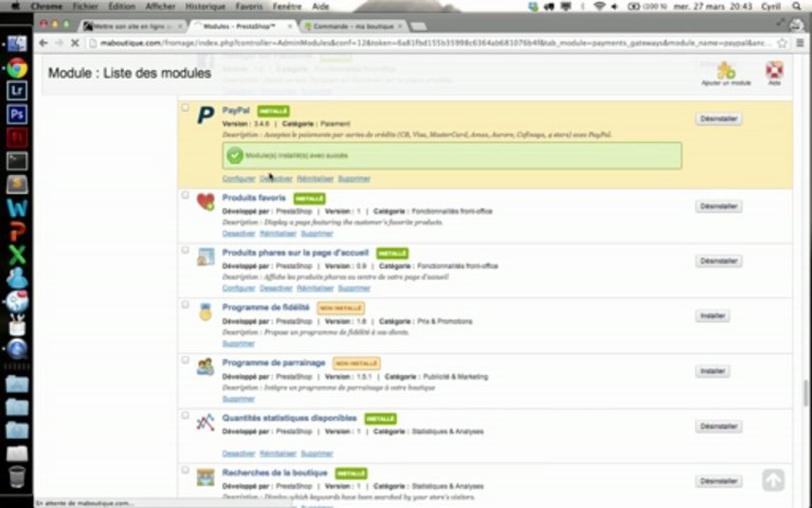Click Désinstaller for Produits phares
Image resolution: width=812 pixels, height=508 pixels.
(718, 261)
